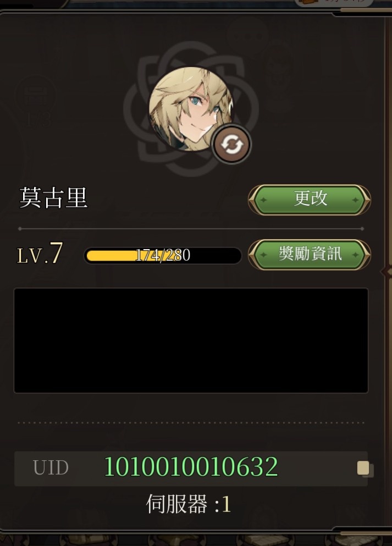The height and width of the screenshot is (546, 392).
Task: Click the 更改 button to change name
Action: (x=310, y=200)
